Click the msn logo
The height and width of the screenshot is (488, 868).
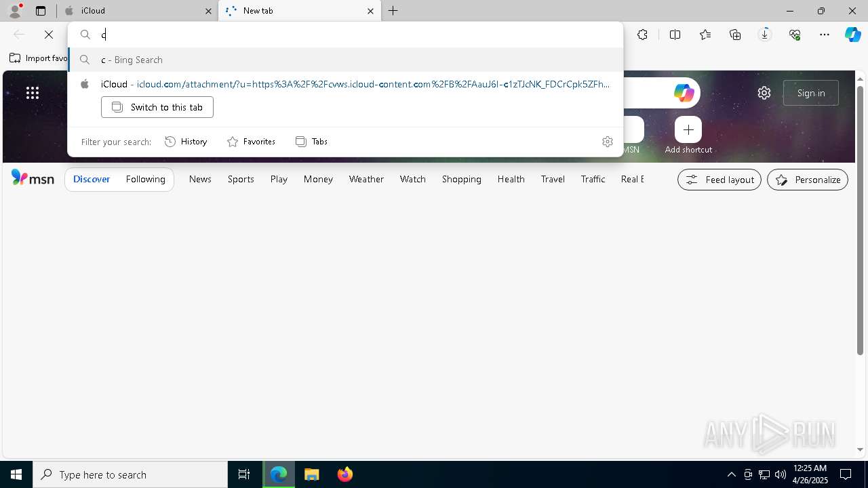[33, 178]
